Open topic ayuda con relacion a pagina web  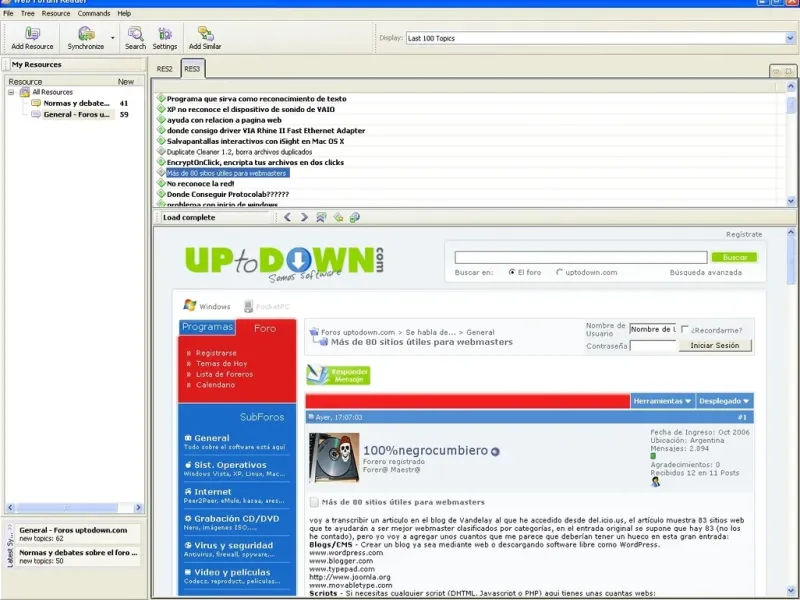click(224, 120)
